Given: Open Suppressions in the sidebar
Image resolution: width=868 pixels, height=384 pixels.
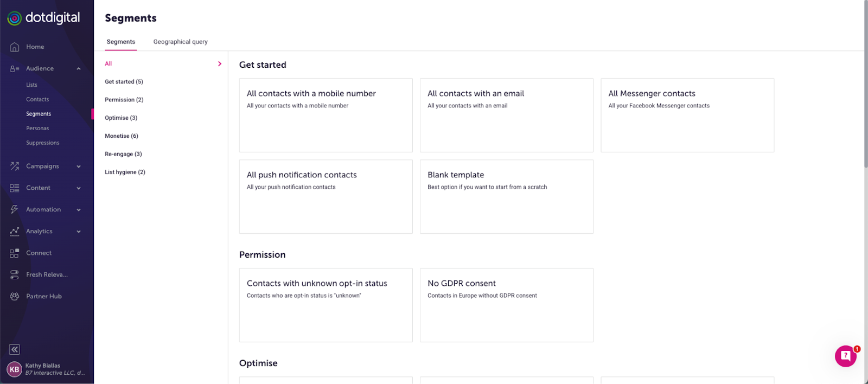Looking at the screenshot, I should point(43,143).
